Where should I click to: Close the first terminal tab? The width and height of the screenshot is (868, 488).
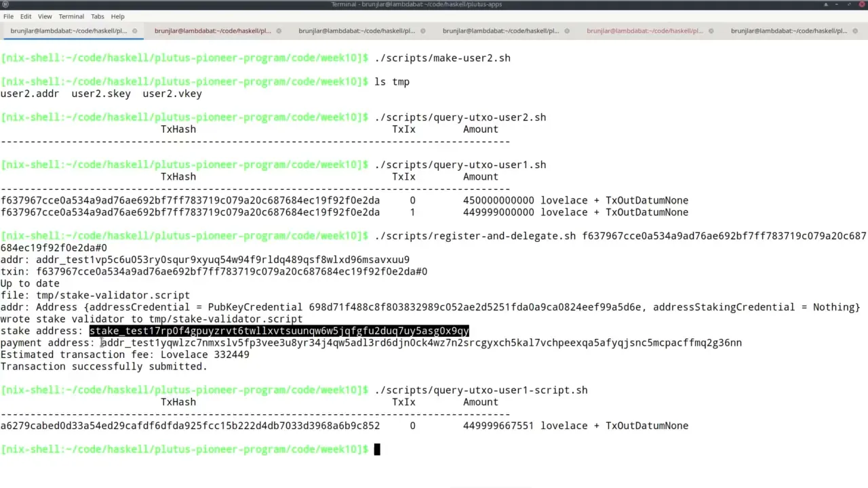point(134,30)
